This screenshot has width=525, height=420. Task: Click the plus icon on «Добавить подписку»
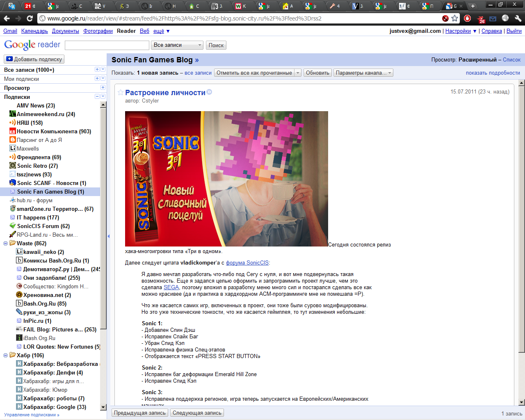pos(9,59)
